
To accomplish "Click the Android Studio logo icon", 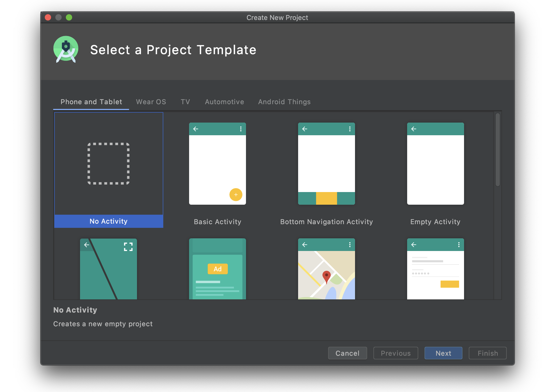I will [66, 49].
